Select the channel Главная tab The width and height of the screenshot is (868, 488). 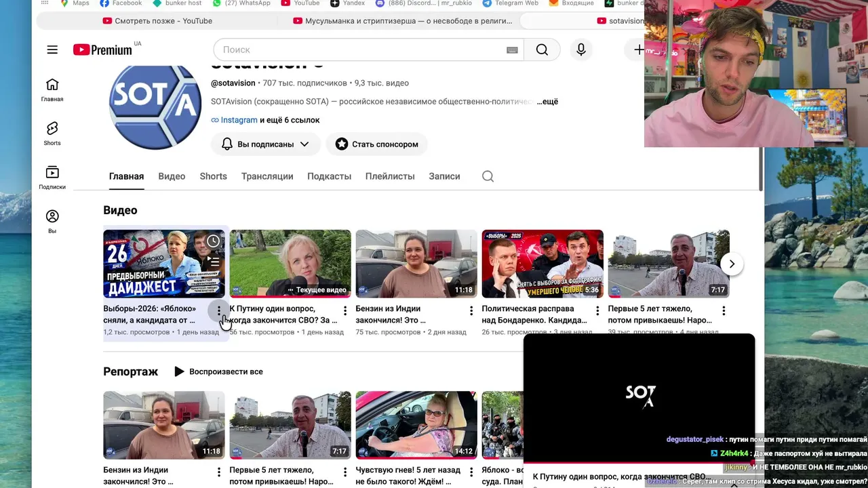[126, 176]
